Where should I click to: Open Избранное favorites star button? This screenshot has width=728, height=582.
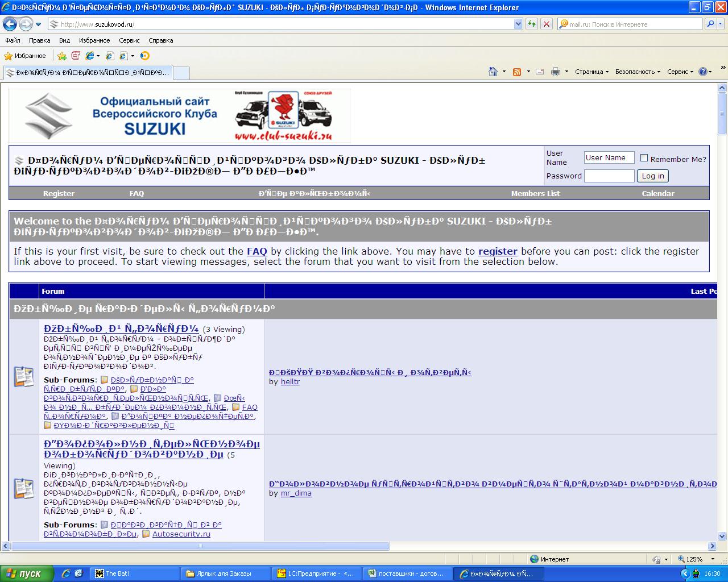[25, 56]
